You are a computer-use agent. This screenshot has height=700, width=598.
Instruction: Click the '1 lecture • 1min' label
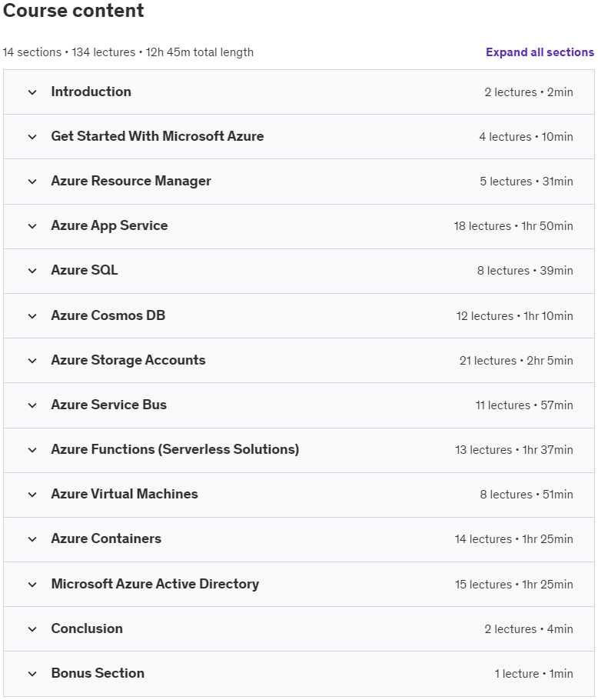pos(533,674)
